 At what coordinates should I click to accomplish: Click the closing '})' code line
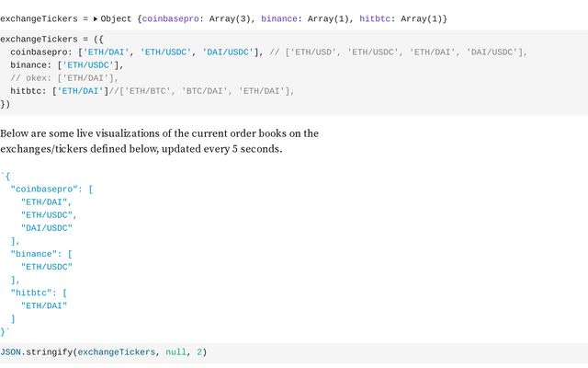coord(6,104)
